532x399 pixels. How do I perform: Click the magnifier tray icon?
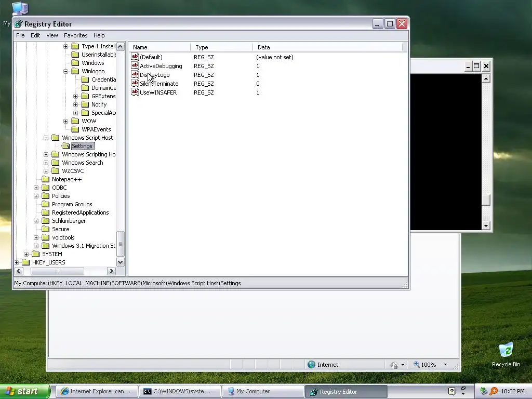[x=494, y=391]
